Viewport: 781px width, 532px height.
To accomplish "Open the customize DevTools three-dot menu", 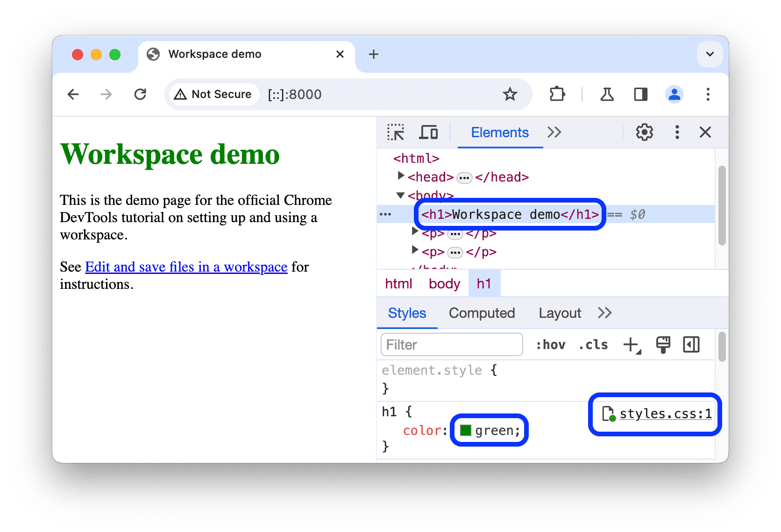I will tap(677, 133).
